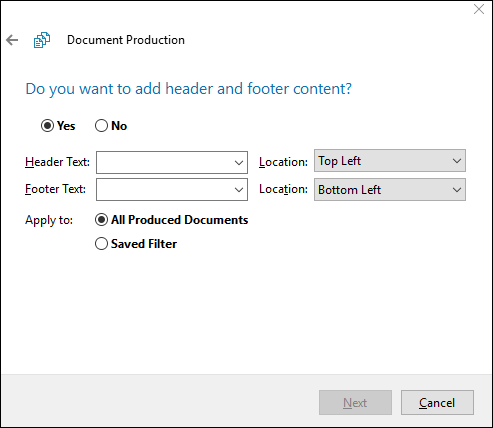Viewport: 493px width, 428px height.
Task: Click inside the Header Text field
Action: click(165, 163)
